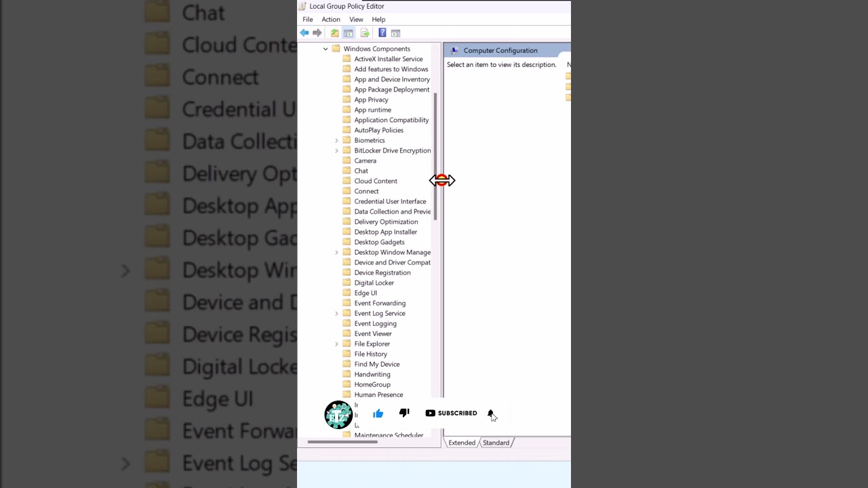Select the Cloud Content folder
The image size is (868, 488).
(x=376, y=181)
